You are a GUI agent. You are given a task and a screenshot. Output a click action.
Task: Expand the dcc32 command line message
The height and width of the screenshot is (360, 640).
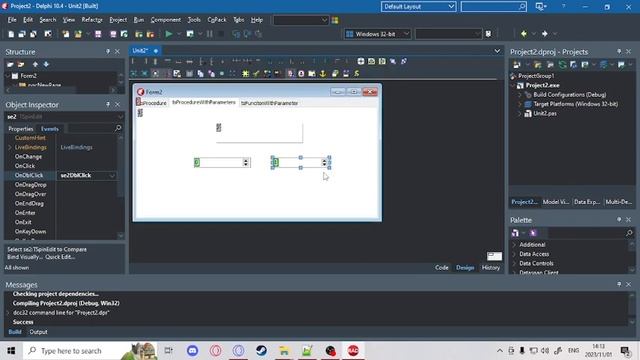tap(8, 313)
